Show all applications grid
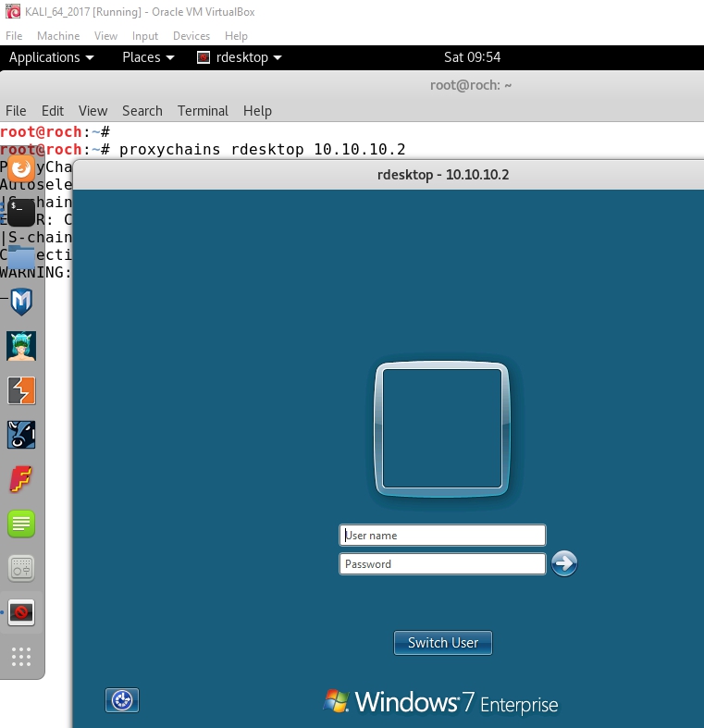 [x=21, y=657]
